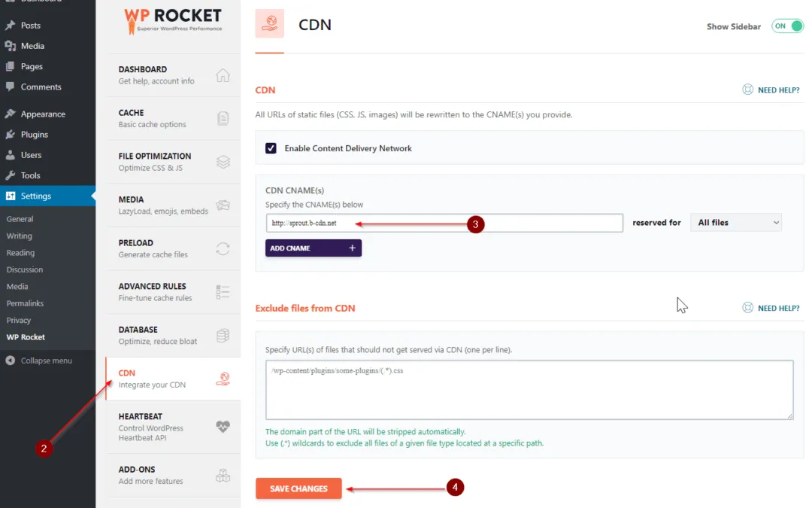Viewport: 812px width, 508px height.
Task: Select the Cache basic options icon
Action: click(223, 118)
